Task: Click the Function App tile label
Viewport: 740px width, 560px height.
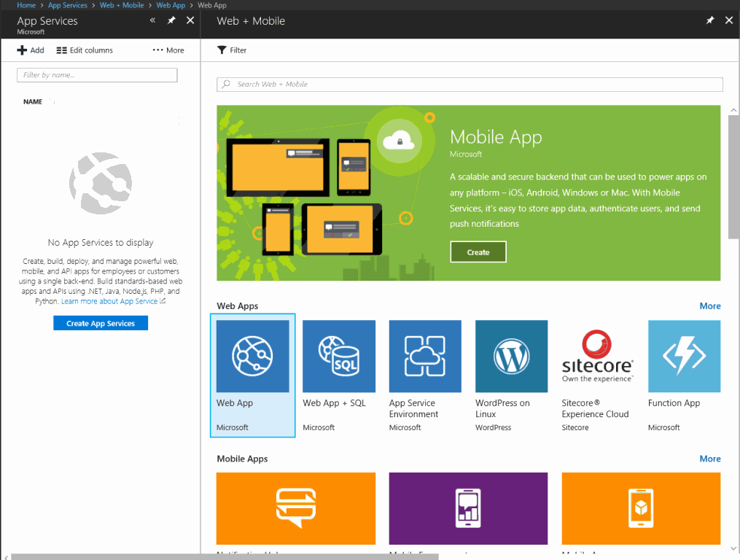Action: click(x=674, y=403)
